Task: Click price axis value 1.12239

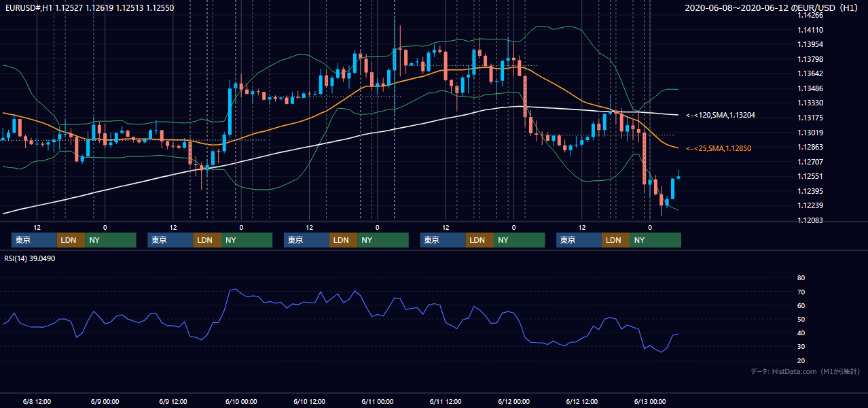Action: (x=810, y=205)
